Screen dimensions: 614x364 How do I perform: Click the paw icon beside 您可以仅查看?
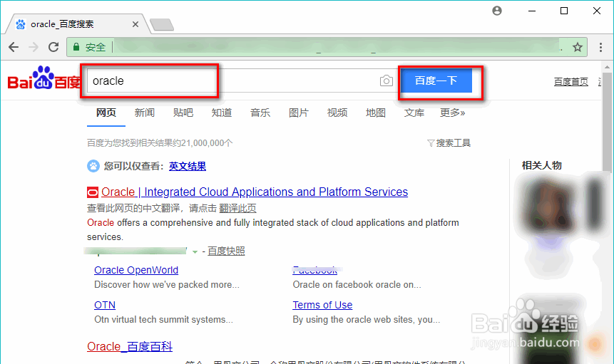tap(93, 166)
